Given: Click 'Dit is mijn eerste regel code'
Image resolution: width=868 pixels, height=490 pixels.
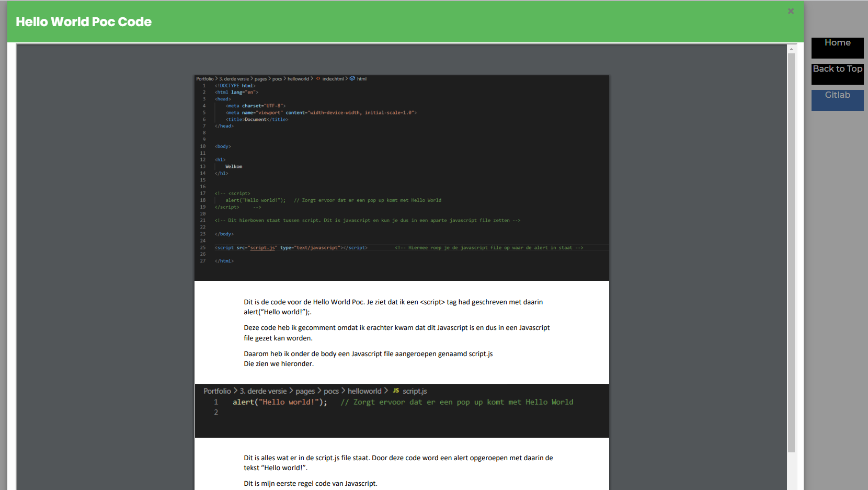Looking at the screenshot, I should pos(311,484).
